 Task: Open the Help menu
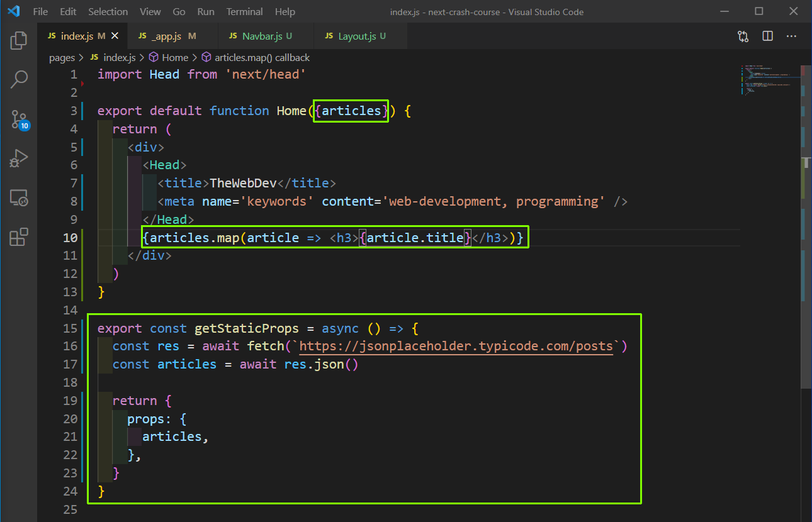click(x=285, y=11)
